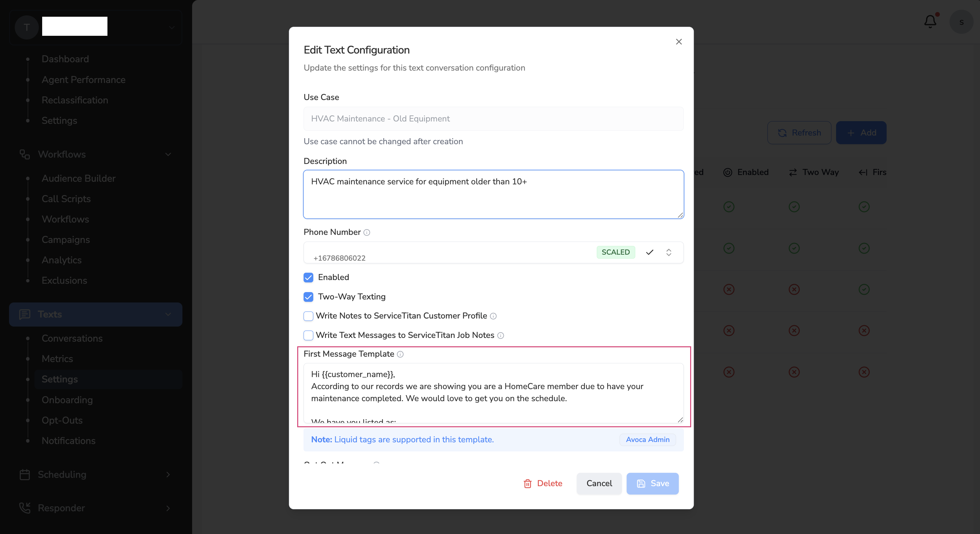The image size is (980, 534).
Task: Open Opt-Outs in the sidebar
Action: (62, 420)
